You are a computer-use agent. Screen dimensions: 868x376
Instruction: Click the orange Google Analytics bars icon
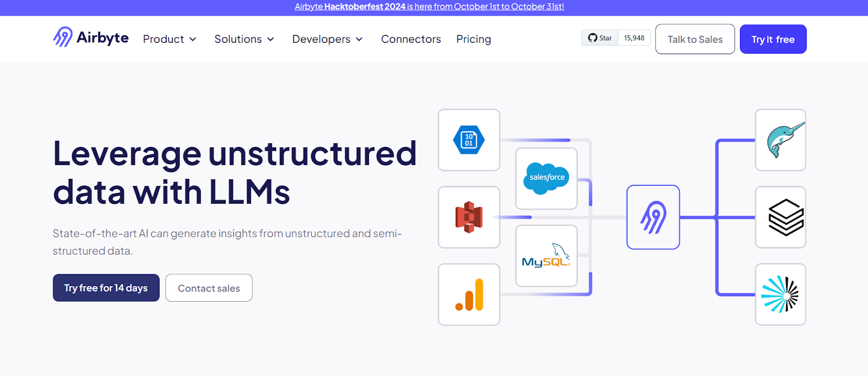469,295
